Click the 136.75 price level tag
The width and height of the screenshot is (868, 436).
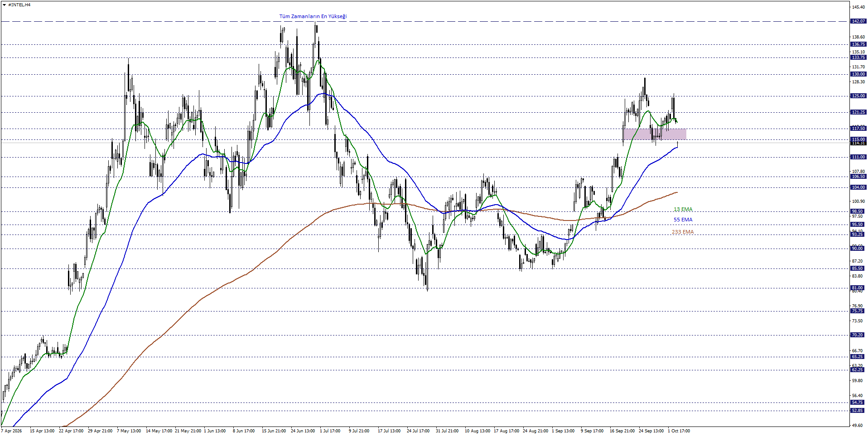tap(858, 44)
